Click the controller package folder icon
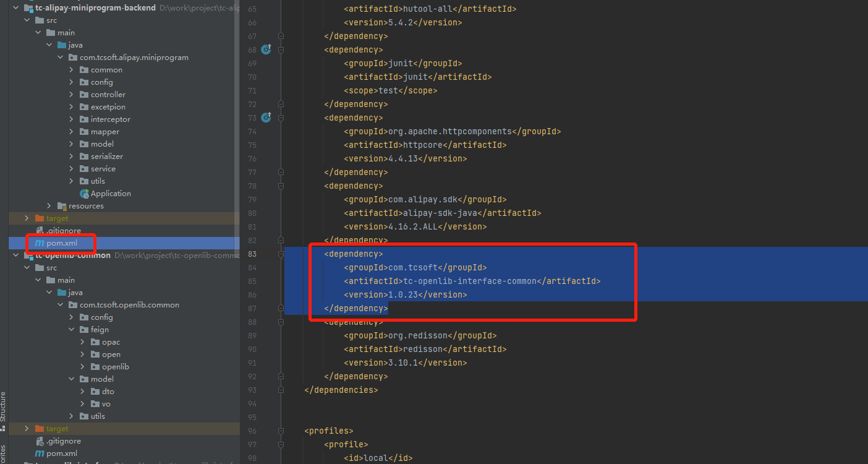868x464 pixels. click(84, 95)
